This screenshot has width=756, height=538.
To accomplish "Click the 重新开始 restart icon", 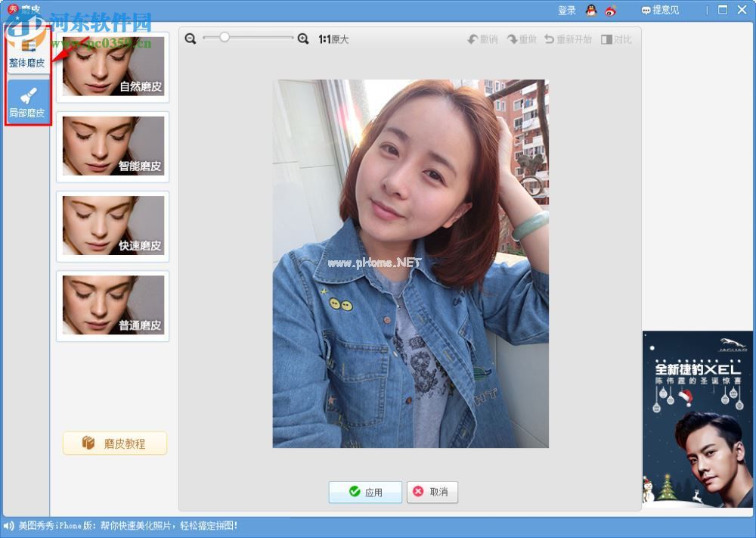I will tap(550, 39).
